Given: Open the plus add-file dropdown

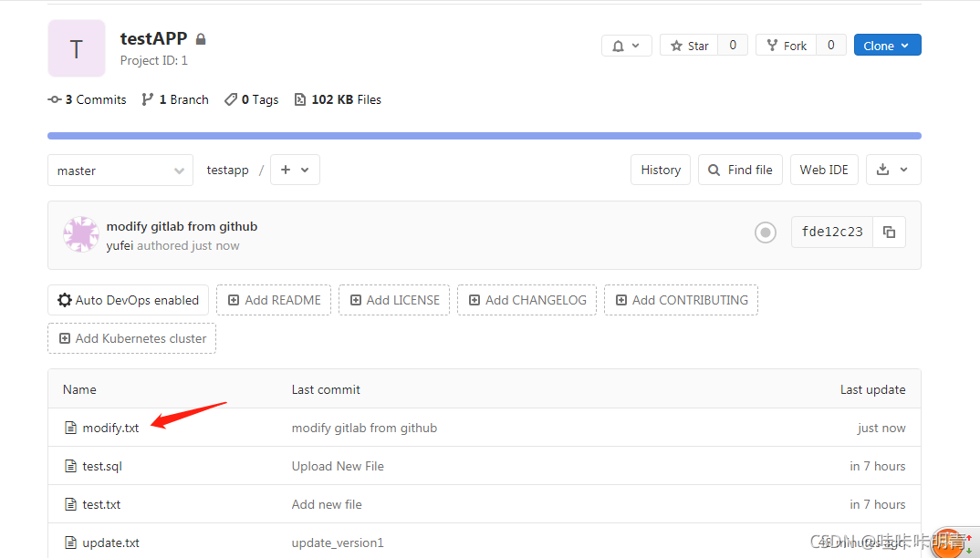Looking at the screenshot, I should tap(295, 170).
